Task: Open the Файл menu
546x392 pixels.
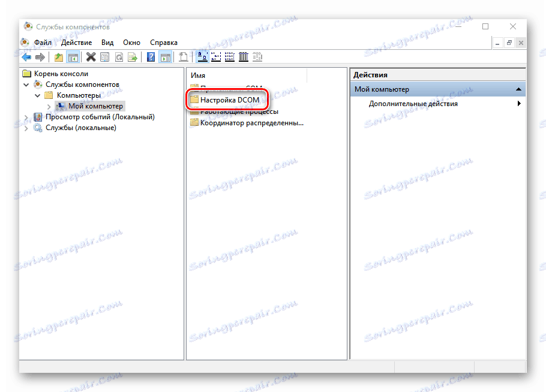Action: pyautogui.click(x=43, y=43)
